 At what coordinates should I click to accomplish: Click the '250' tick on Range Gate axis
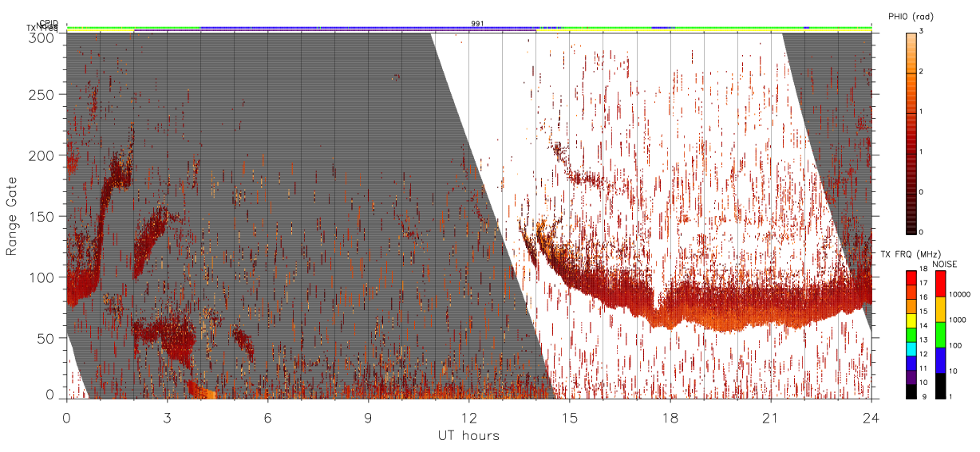click(x=42, y=94)
